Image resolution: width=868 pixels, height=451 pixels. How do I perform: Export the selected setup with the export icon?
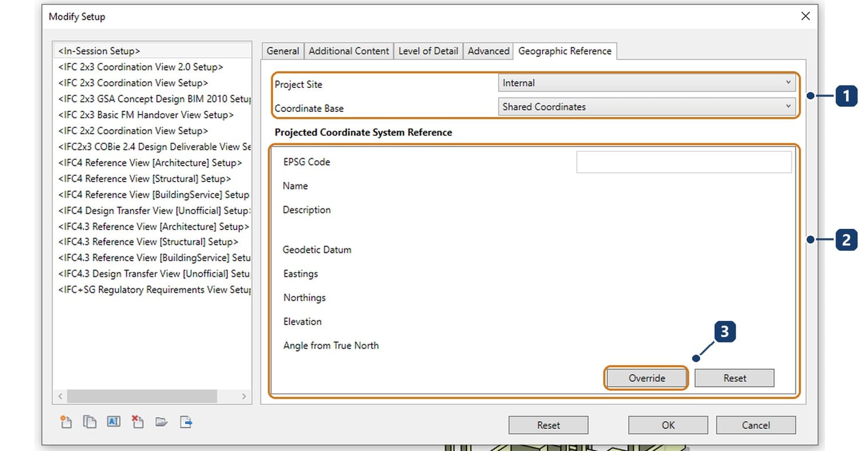click(186, 422)
